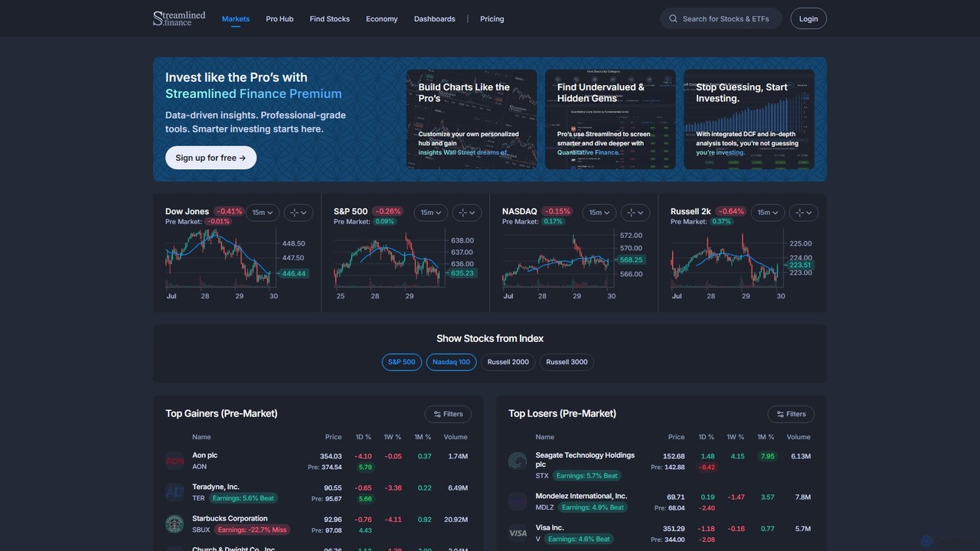This screenshot has width=980, height=551.
Task: Open the Teradyne company logo
Action: 175,492
